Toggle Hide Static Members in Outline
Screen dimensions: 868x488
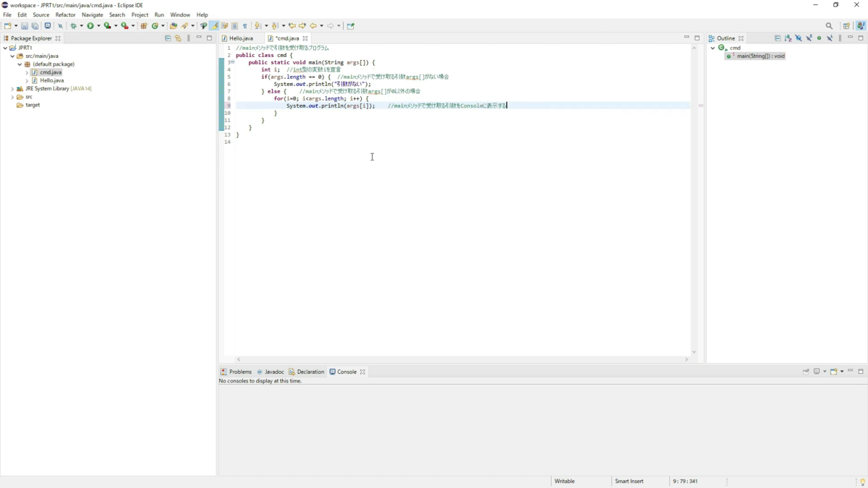[809, 38]
